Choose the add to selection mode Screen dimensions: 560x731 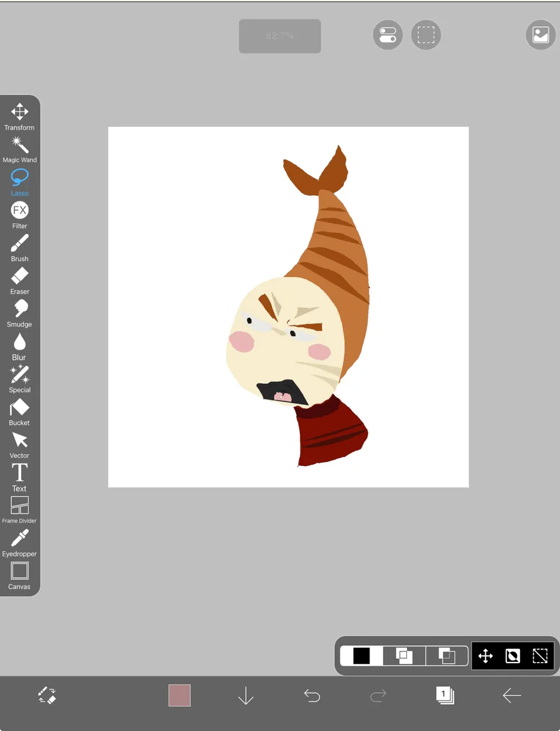[x=404, y=656]
